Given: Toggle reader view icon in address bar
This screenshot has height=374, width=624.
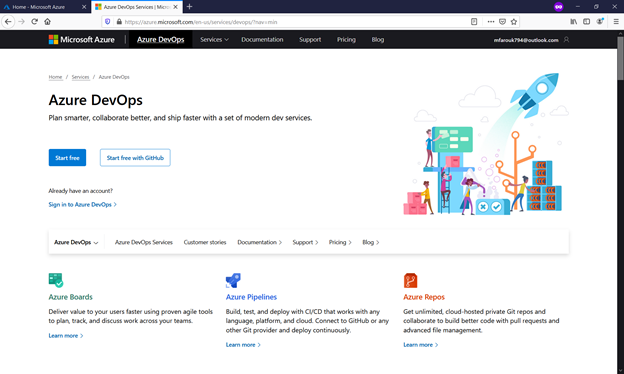Looking at the screenshot, I should point(474,22).
